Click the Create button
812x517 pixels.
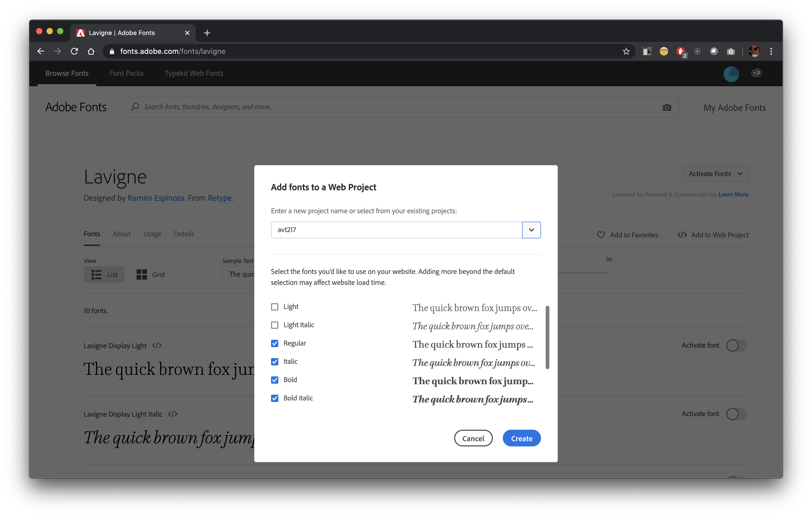click(521, 438)
